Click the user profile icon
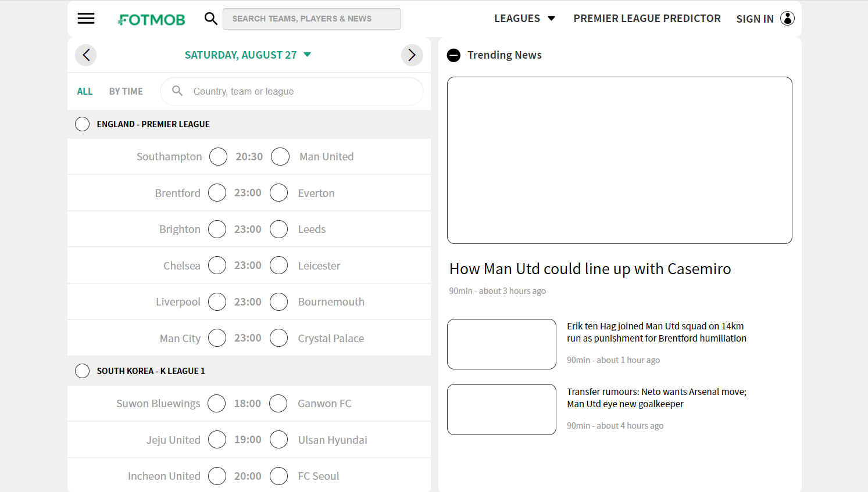The image size is (868, 492). tap(787, 19)
